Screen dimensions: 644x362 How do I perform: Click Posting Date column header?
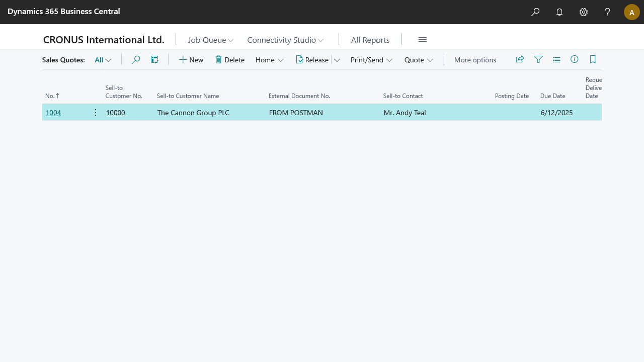512,96
